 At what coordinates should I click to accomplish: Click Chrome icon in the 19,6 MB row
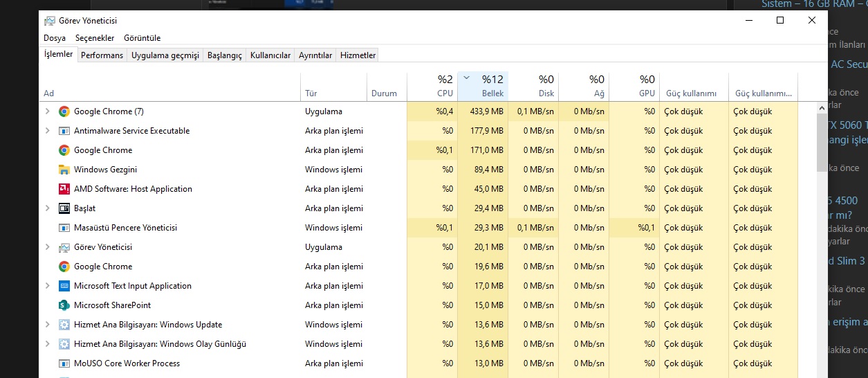(64, 267)
